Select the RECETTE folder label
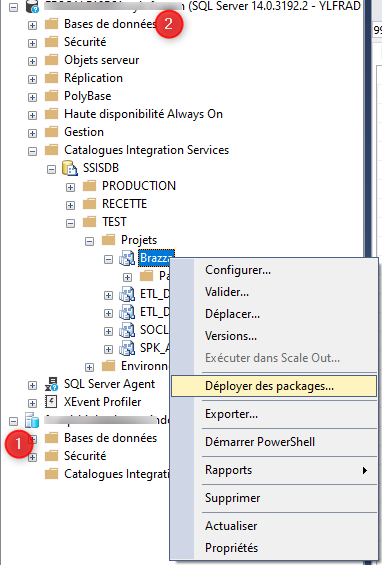The height and width of the screenshot is (565, 382). pyautogui.click(x=124, y=204)
